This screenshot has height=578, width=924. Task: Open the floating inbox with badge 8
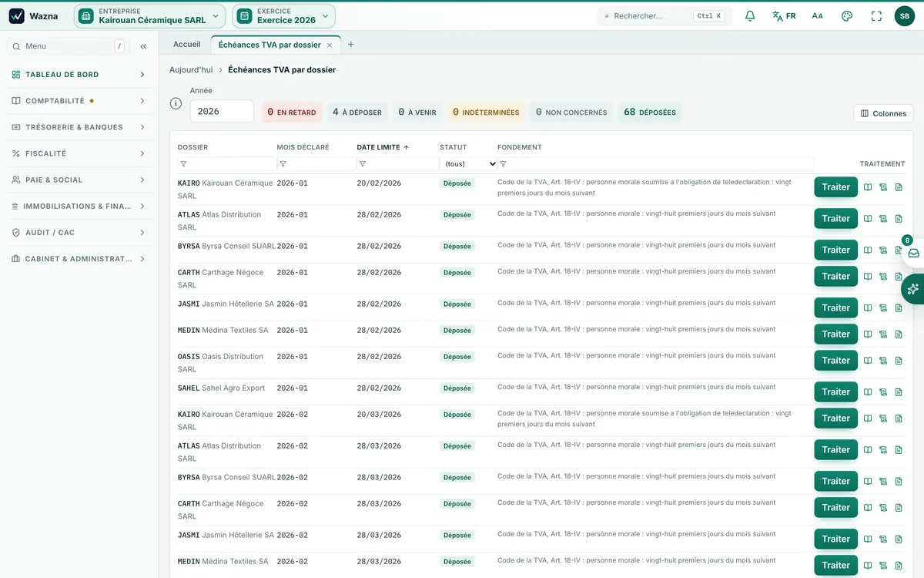pos(913,253)
